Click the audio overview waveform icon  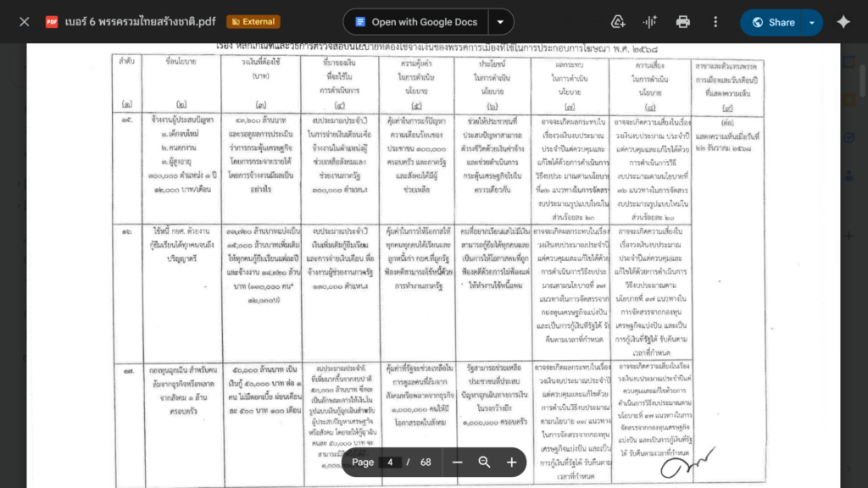(x=650, y=22)
